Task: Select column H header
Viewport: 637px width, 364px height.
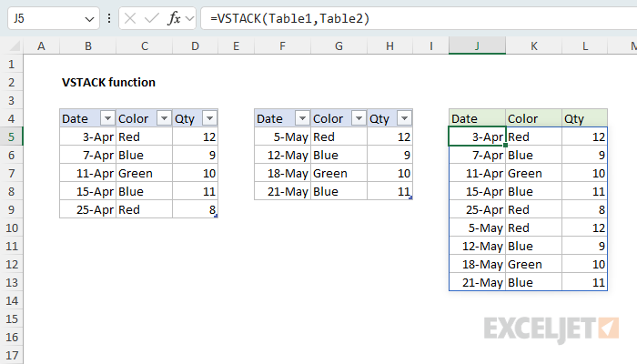Action: click(390, 45)
